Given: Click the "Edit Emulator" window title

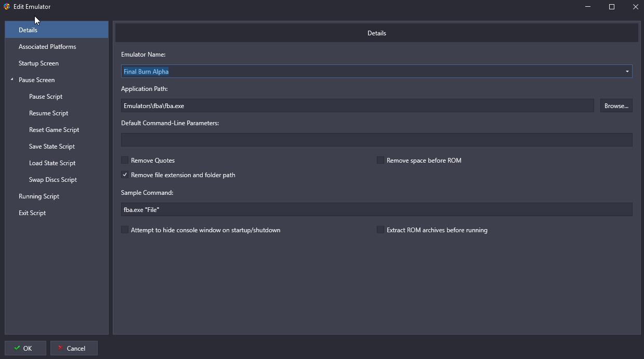Looking at the screenshot, I should 32,7.
